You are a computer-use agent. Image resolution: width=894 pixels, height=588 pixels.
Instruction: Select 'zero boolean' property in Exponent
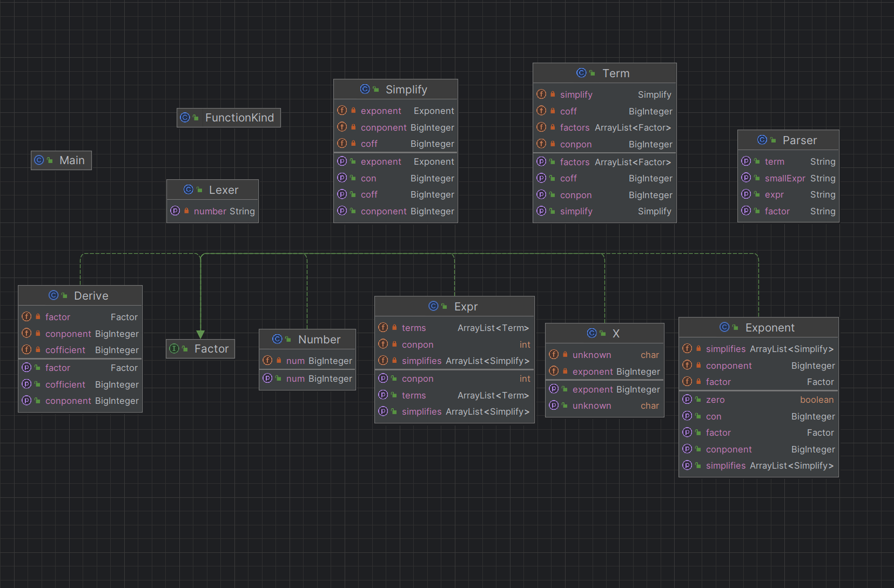coord(758,400)
